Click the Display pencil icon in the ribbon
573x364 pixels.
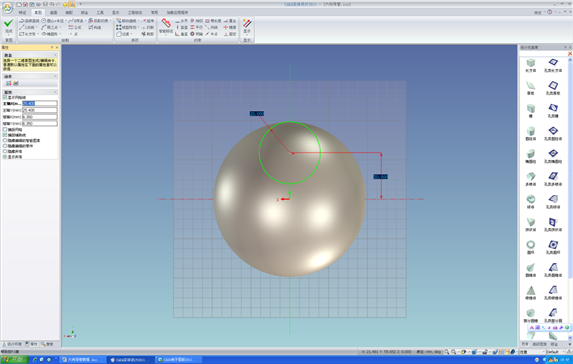(x=247, y=24)
